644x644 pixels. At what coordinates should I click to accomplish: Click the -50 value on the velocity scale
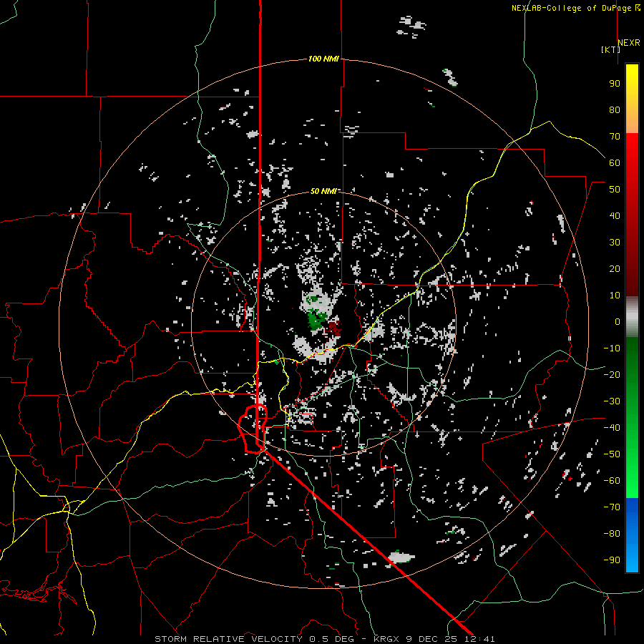(612, 454)
